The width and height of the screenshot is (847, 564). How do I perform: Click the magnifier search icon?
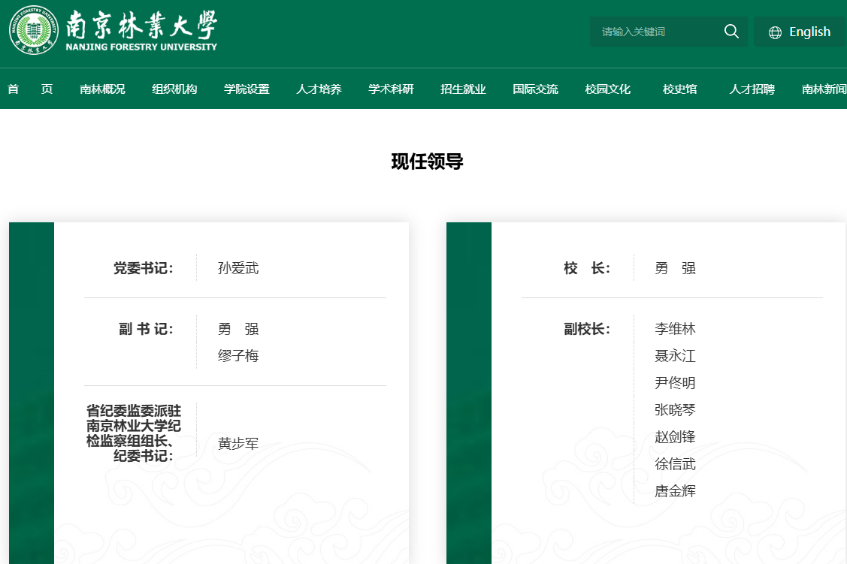tap(731, 31)
